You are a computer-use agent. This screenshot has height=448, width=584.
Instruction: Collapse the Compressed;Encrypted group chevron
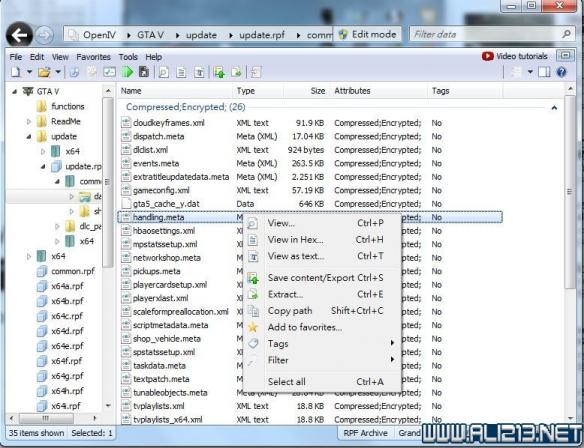[x=554, y=108]
